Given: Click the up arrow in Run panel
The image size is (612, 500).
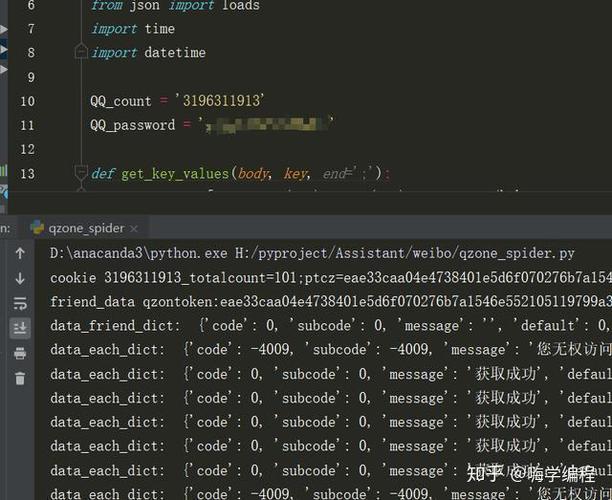Looking at the screenshot, I should 20,253.
